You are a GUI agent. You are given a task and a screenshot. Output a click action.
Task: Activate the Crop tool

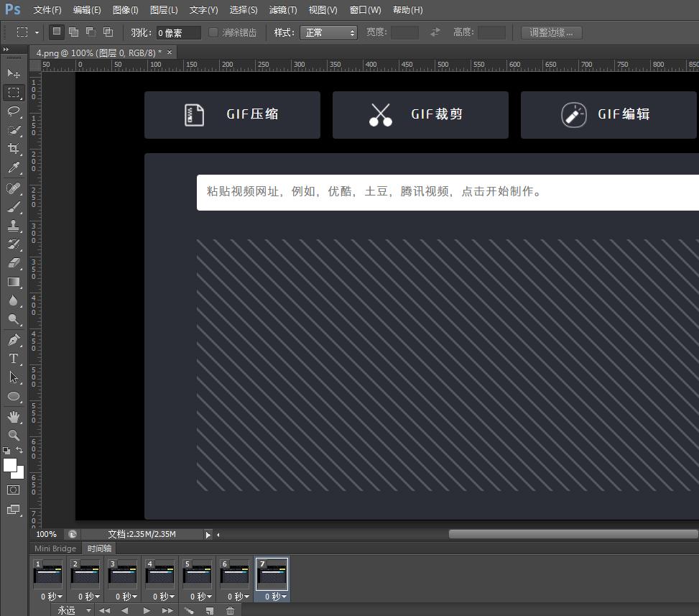13,150
